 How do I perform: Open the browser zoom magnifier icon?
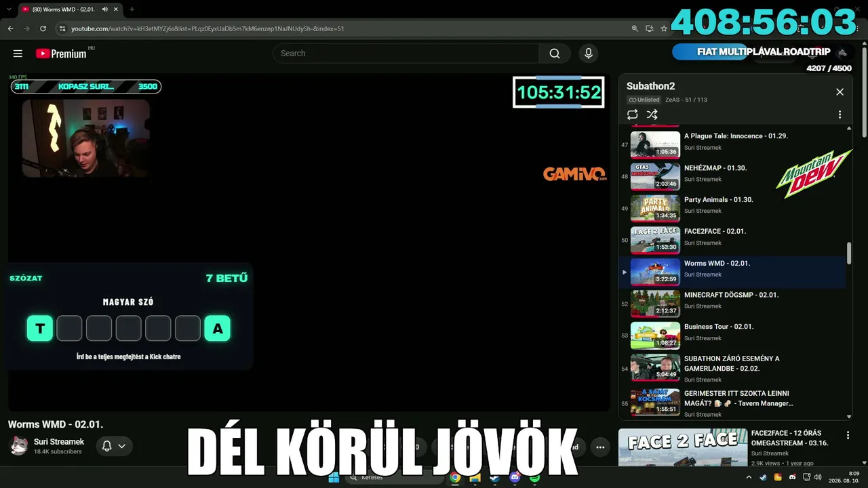click(x=635, y=28)
